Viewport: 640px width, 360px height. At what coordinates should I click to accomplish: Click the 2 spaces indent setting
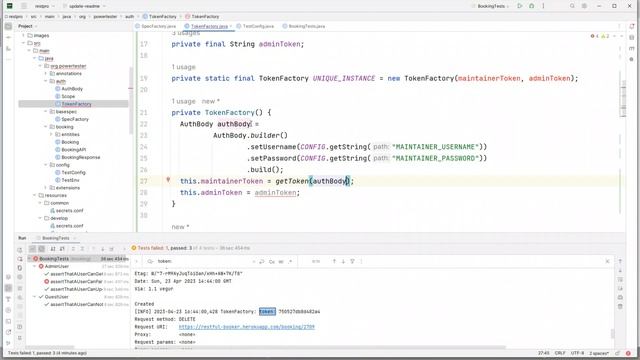[x=599, y=353]
